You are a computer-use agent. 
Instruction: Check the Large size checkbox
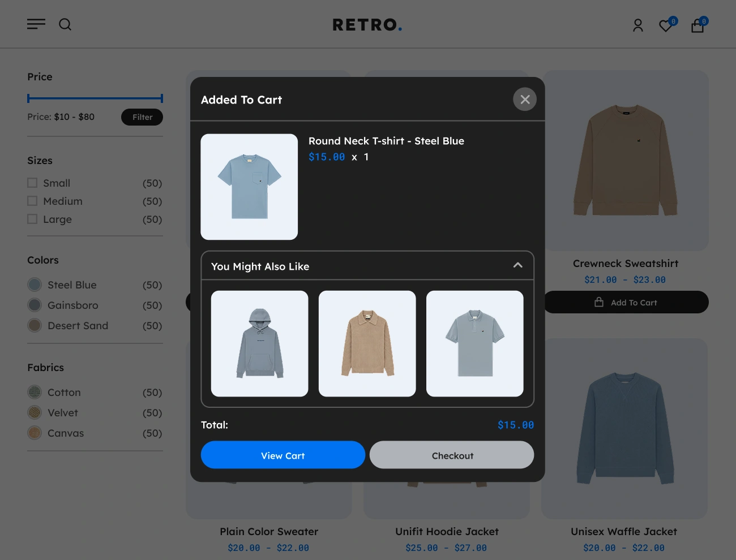(32, 219)
